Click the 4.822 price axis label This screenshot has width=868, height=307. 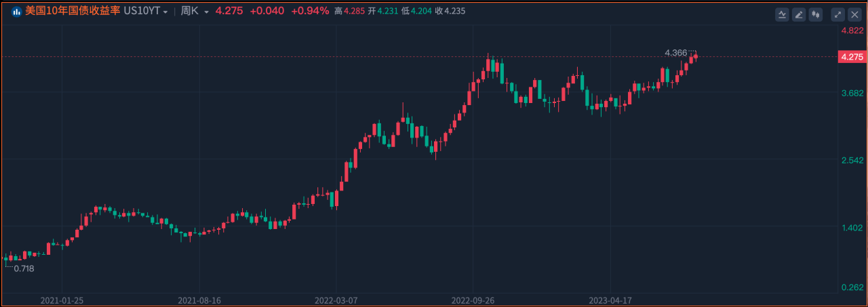(x=851, y=31)
